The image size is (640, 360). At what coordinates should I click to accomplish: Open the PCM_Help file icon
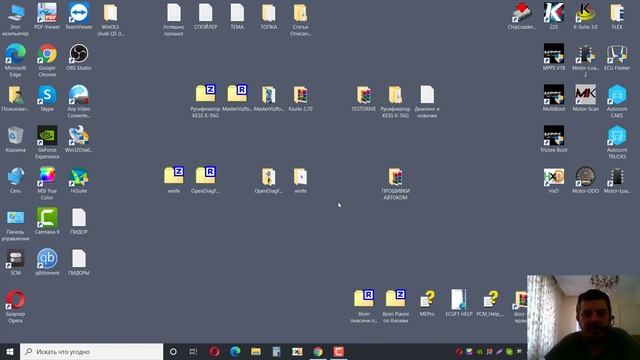tap(490, 300)
